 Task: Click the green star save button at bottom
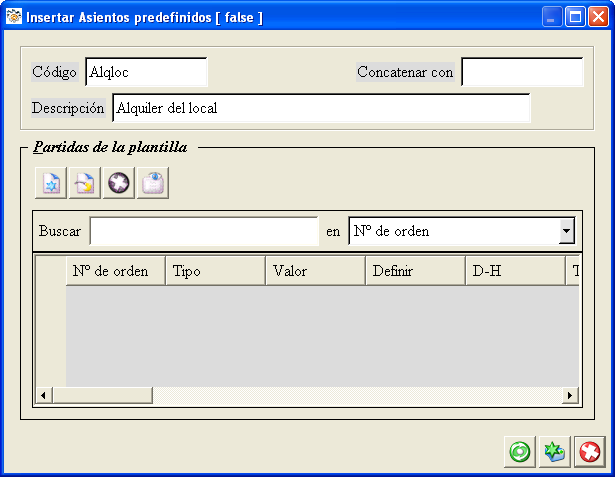click(555, 452)
